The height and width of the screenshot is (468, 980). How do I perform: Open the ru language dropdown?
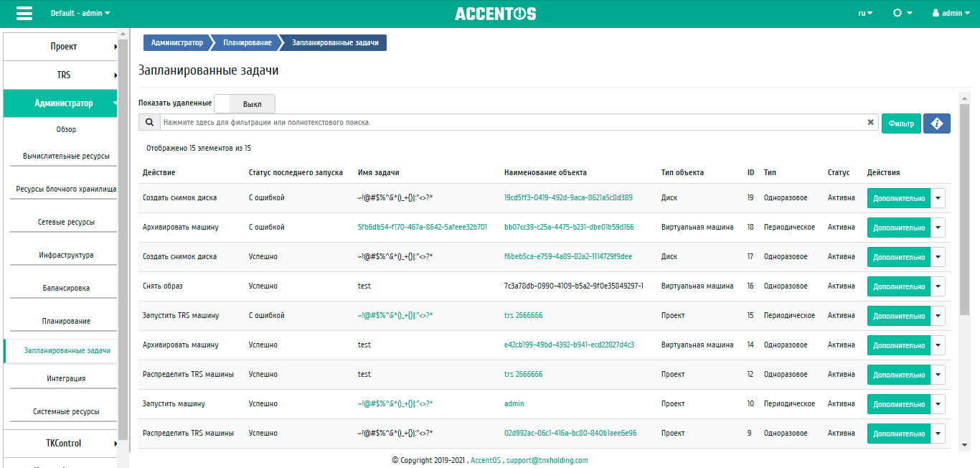pos(865,13)
